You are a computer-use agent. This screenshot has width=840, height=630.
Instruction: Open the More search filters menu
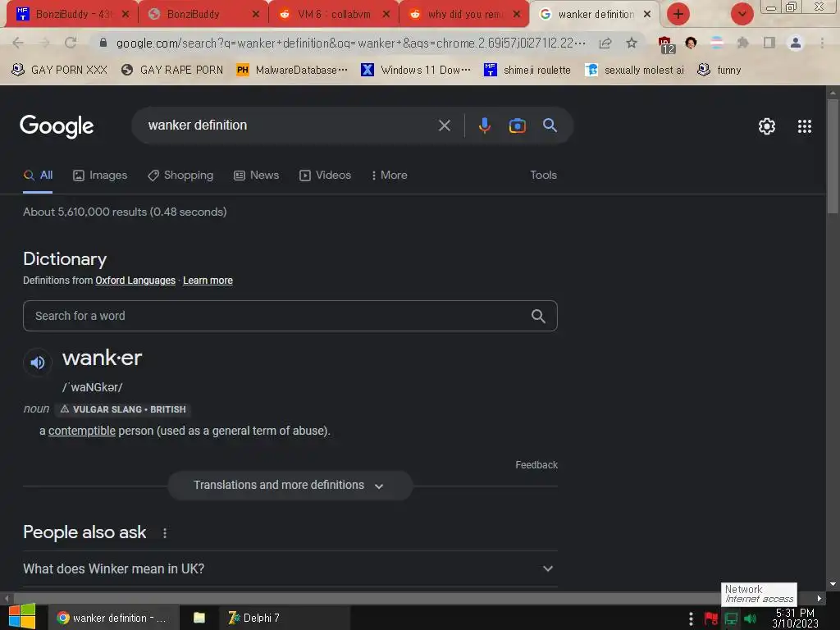389,176
